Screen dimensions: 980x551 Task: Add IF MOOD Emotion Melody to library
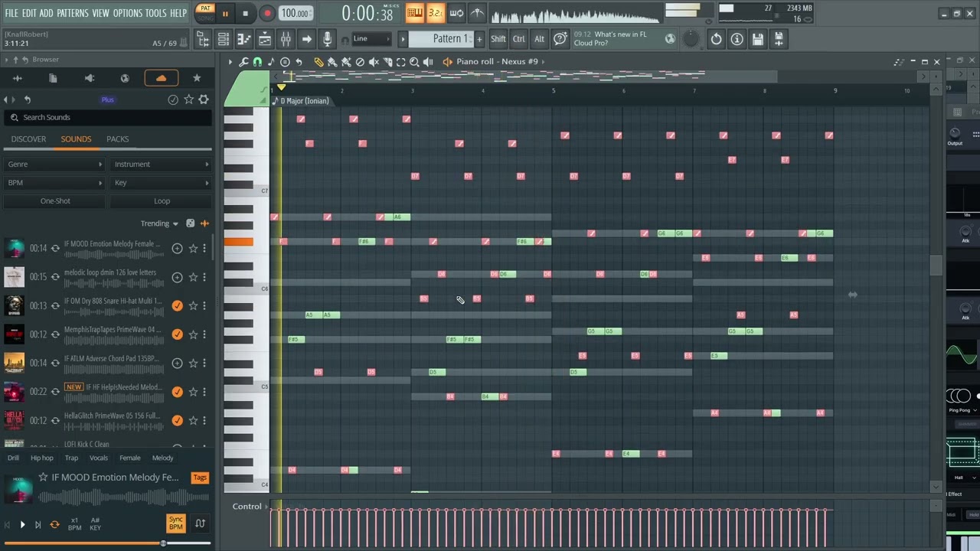tap(177, 248)
